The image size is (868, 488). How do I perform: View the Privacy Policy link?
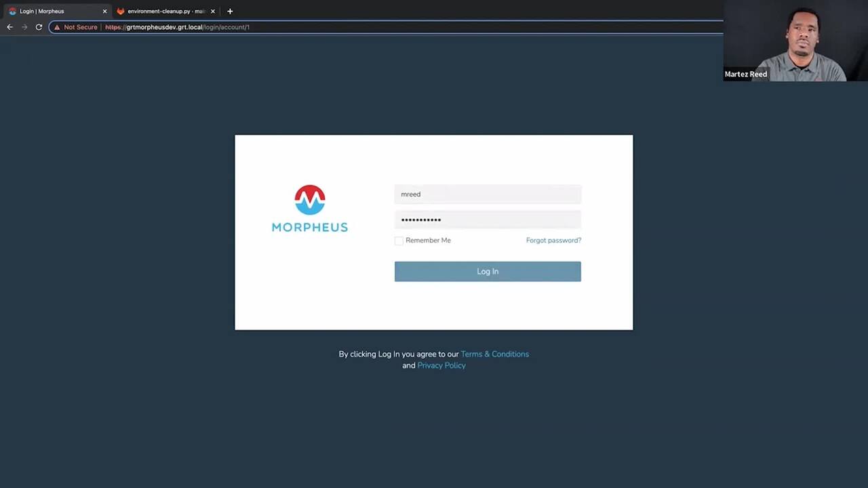click(441, 365)
